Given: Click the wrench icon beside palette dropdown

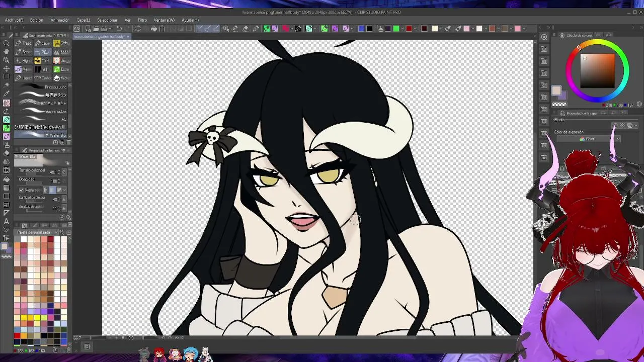Looking at the screenshot, I should (62, 232).
